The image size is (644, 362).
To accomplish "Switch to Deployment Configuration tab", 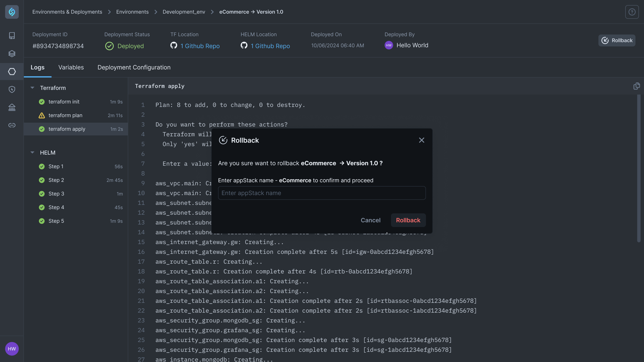I will pos(134,67).
